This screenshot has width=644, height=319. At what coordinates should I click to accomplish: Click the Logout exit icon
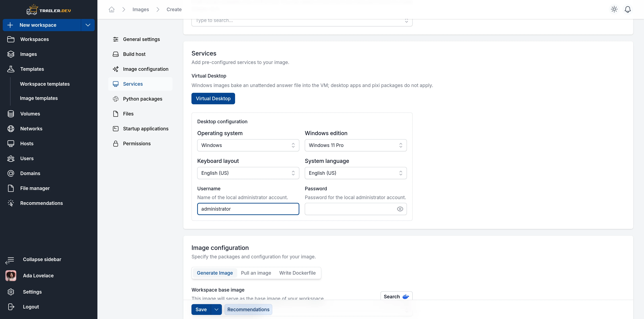[x=11, y=307]
